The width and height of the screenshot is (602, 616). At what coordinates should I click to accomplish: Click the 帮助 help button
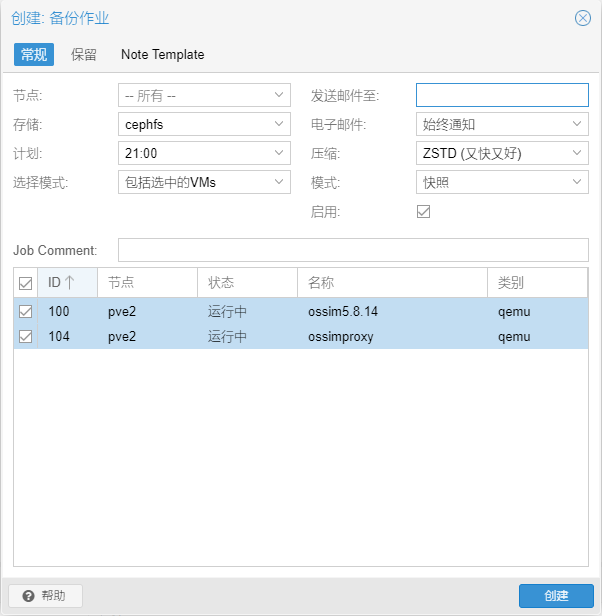point(45,596)
